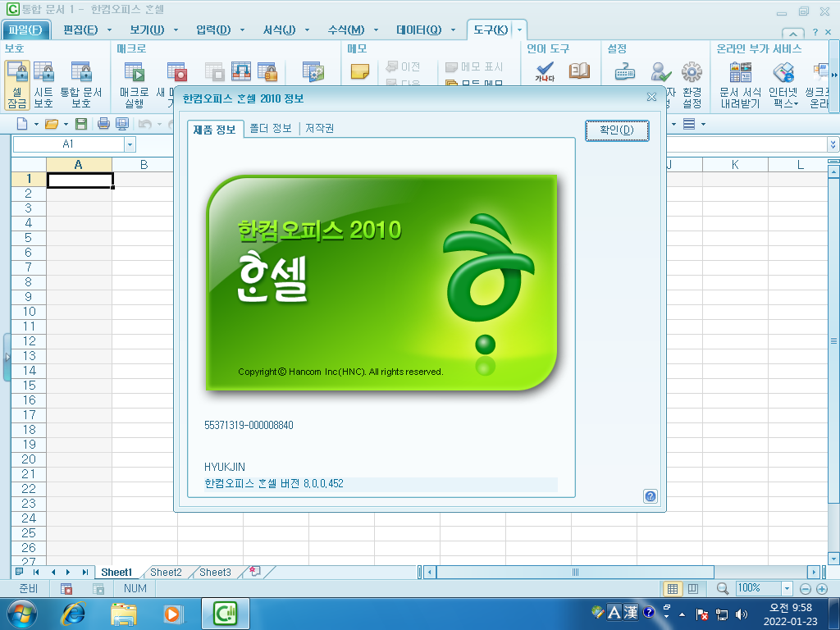Viewport: 840px width, 630px height.
Task: Click the zoom in plus icon
Action: (x=822, y=589)
